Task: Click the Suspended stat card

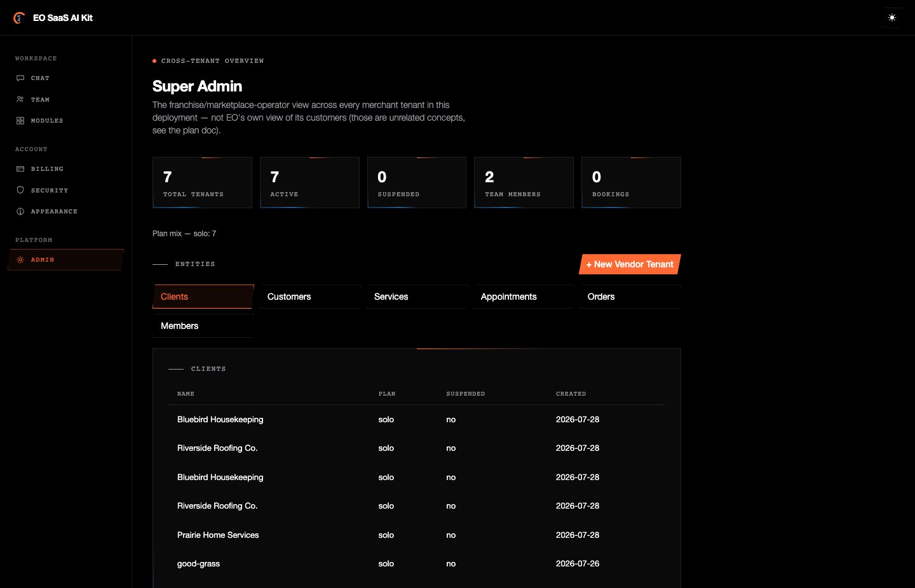Action: point(417,182)
